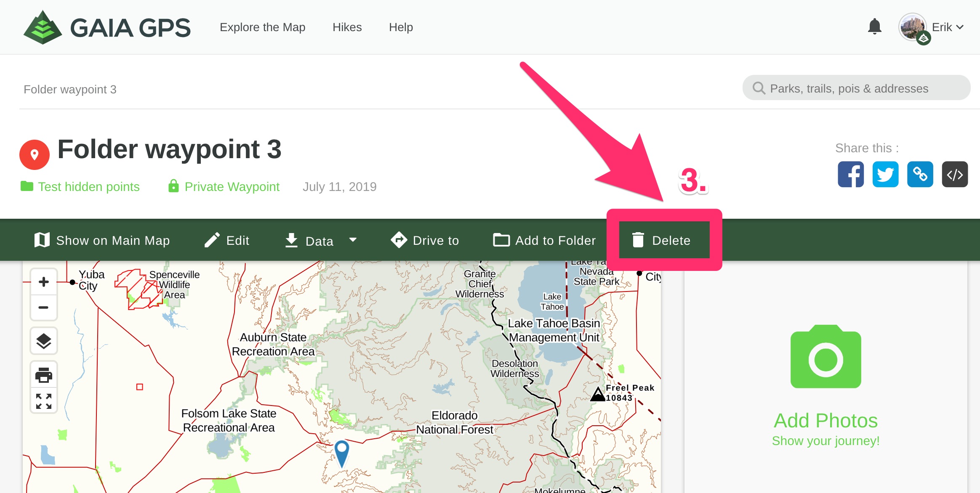Viewport: 980px width, 493px height.
Task: Click the zoom in control on the map
Action: [43, 282]
